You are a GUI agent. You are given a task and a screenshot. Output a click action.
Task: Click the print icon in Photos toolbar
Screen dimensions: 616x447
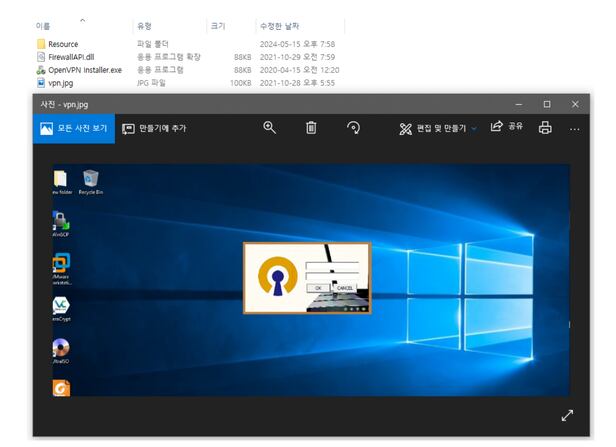(545, 128)
